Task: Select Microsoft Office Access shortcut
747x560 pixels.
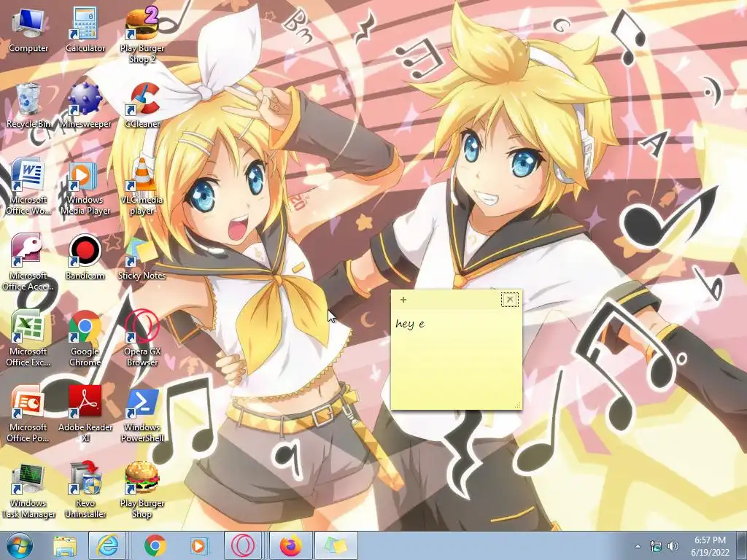Action: (28, 262)
